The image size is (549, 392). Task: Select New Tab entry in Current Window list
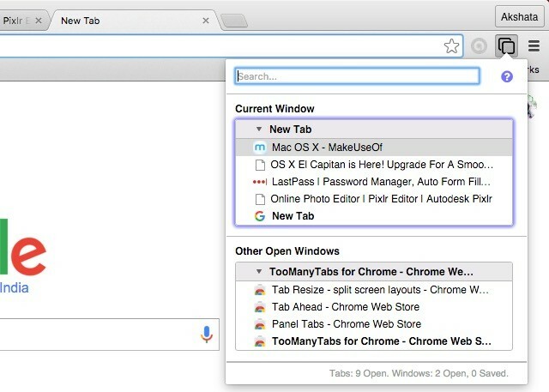374,216
